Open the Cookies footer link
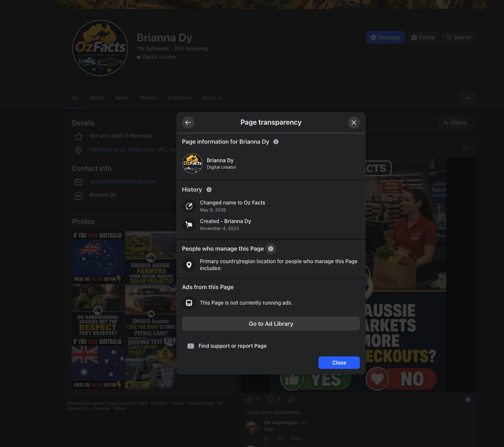The image size is (504, 447). [x=101, y=408]
